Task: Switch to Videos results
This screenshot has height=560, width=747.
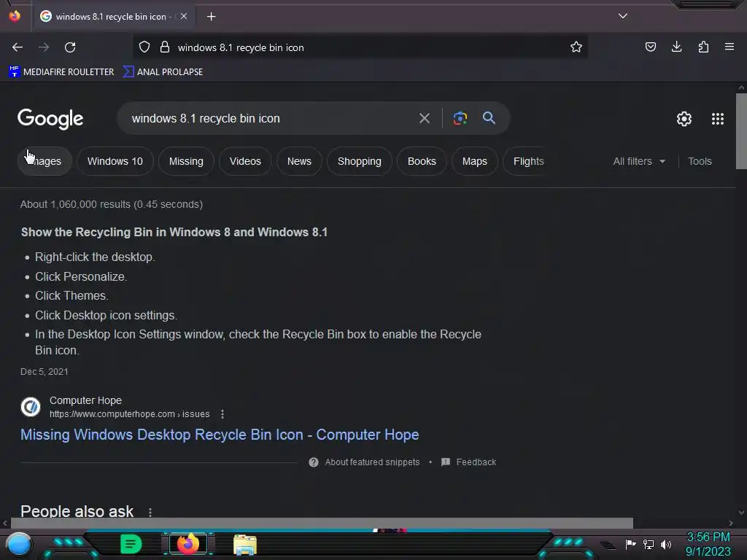Action: tap(245, 161)
